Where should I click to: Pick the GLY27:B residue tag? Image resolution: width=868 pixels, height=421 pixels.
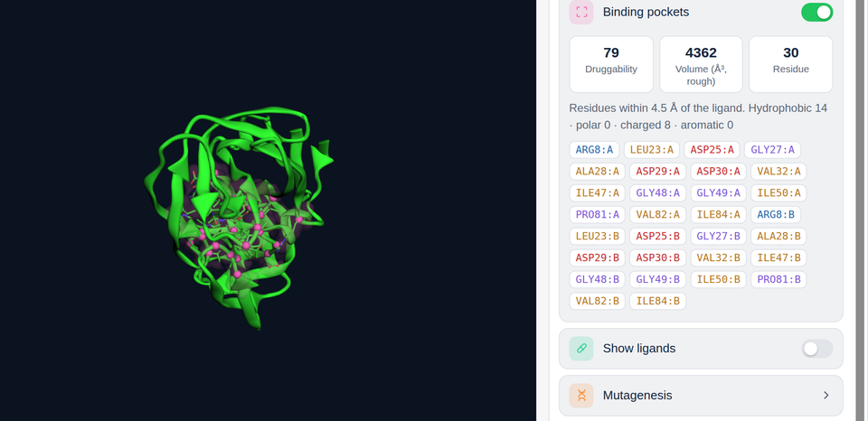[x=718, y=236]
